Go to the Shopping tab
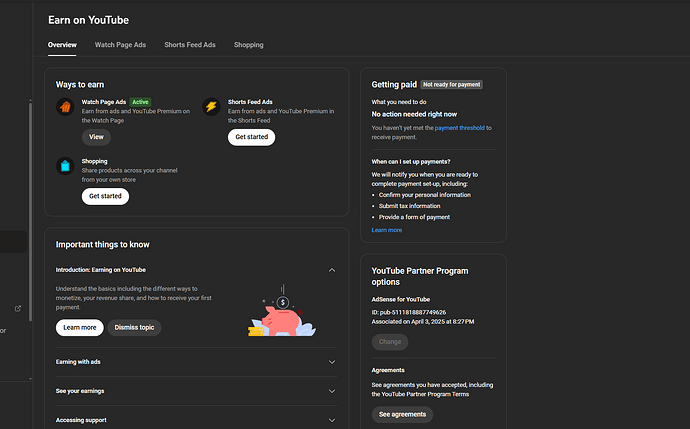This screenshot has height=429, width=690. (x=249, y=45)
